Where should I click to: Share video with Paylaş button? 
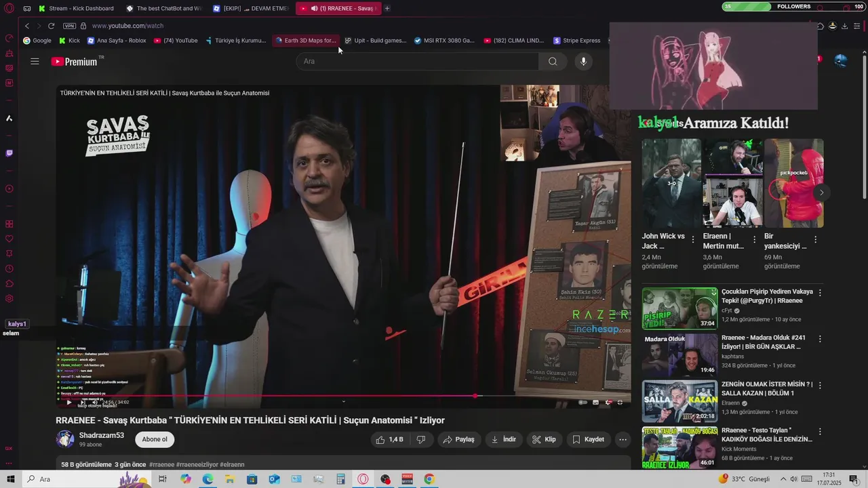coord(459,439)
